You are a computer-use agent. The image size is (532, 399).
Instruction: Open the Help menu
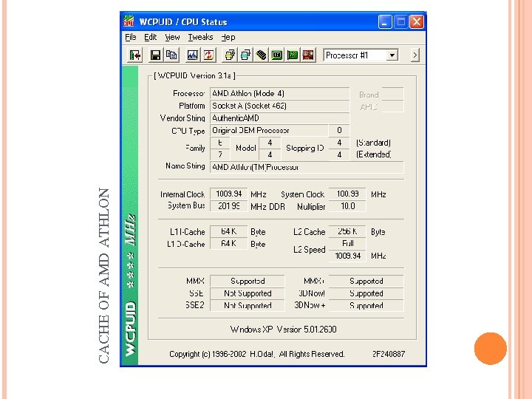[x=228, y=37]
